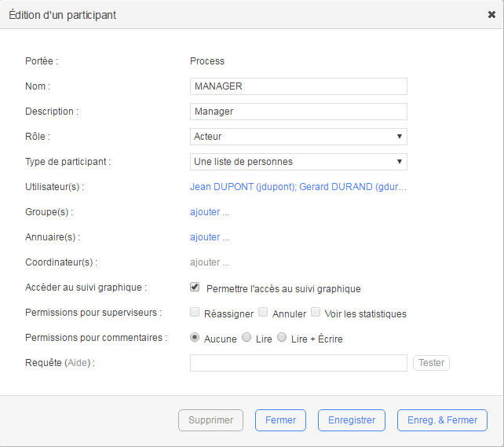Uncheck Permettre l'accès au suivi graphique

(x=195, y=288)
